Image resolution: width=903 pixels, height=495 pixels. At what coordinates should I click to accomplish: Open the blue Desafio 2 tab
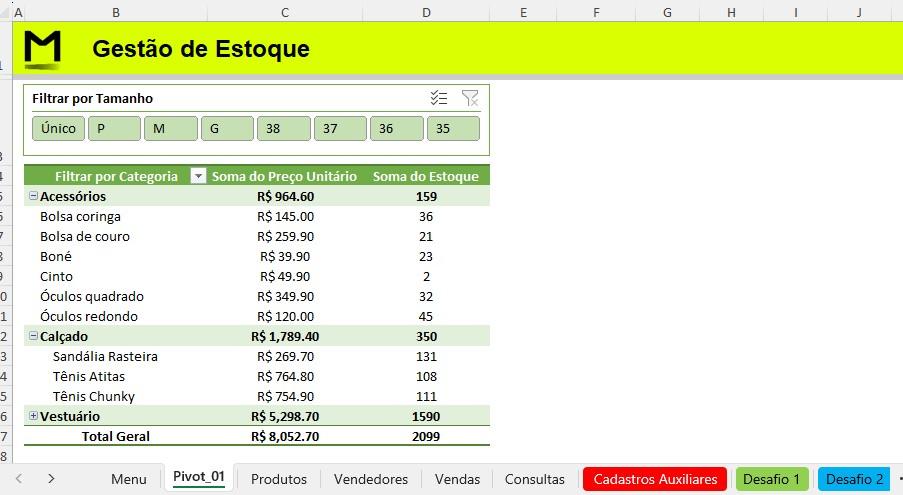[855, 479]
